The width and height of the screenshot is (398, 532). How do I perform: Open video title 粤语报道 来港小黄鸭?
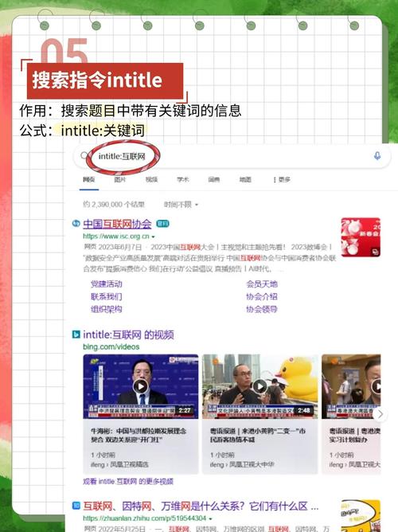coord(258,436)
